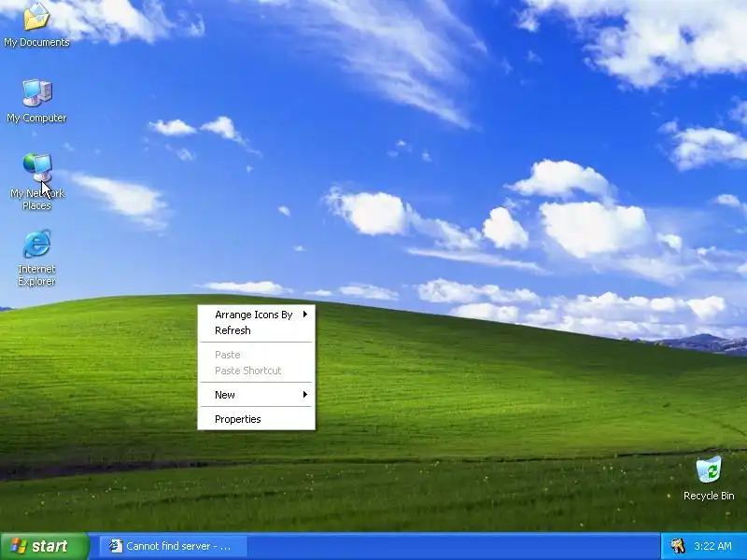Choose Properties from the context menu
The height and width of the screenshot is (560, 747).
pos(256,419)
